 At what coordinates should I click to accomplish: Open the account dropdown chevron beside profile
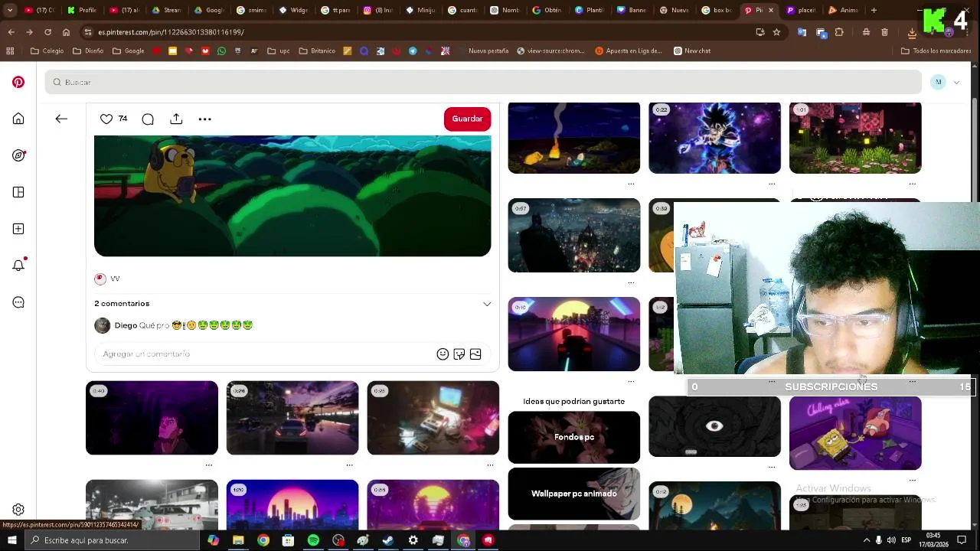coord(956,82)
